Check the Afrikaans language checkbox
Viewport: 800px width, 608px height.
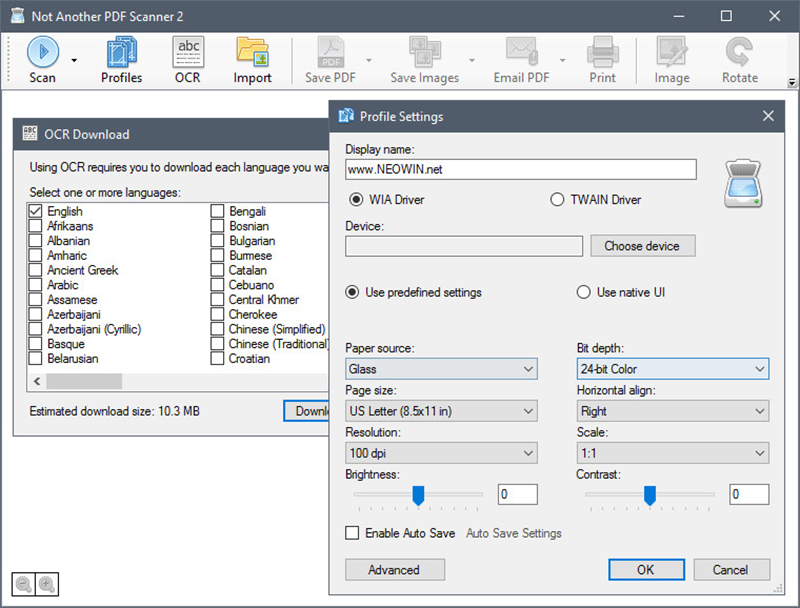[36, 227]
